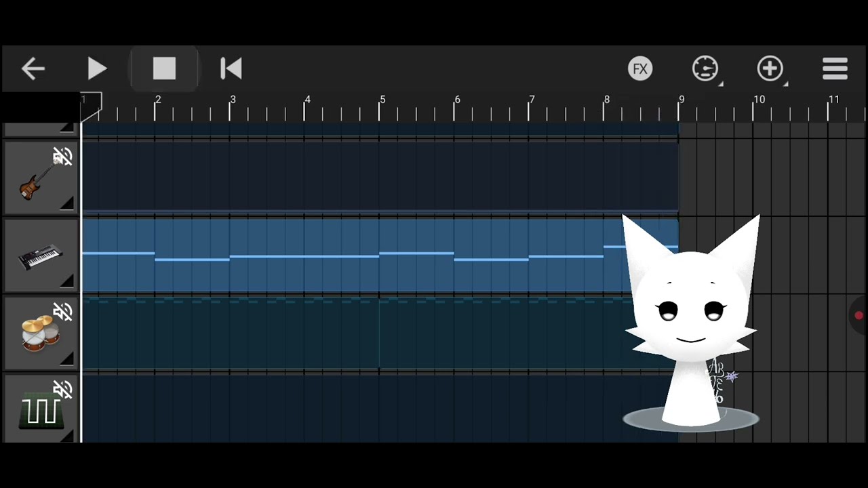This screenshot has height=488, width=868.
Task: Expand the add track dropdown corner
Action: pos(785,84)
